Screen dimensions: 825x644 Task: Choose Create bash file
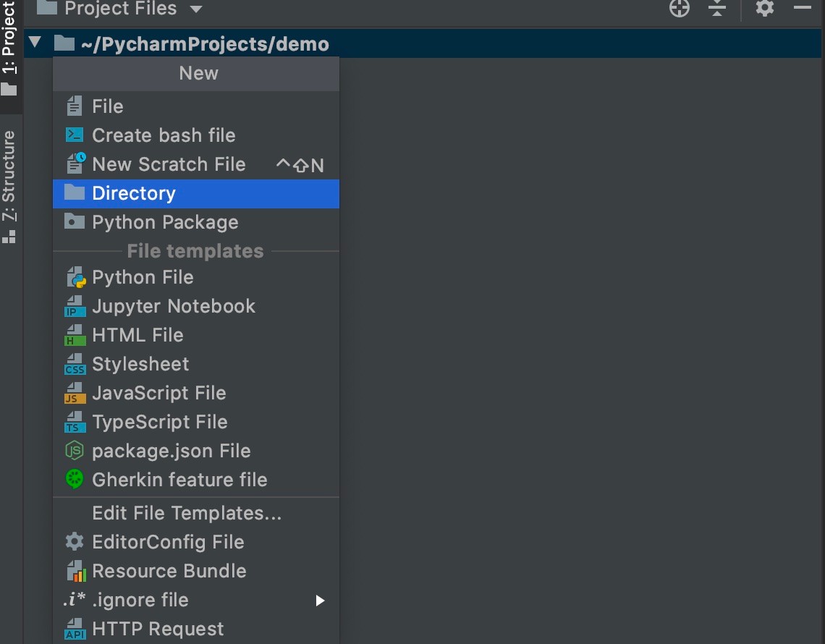coord(196,135)
